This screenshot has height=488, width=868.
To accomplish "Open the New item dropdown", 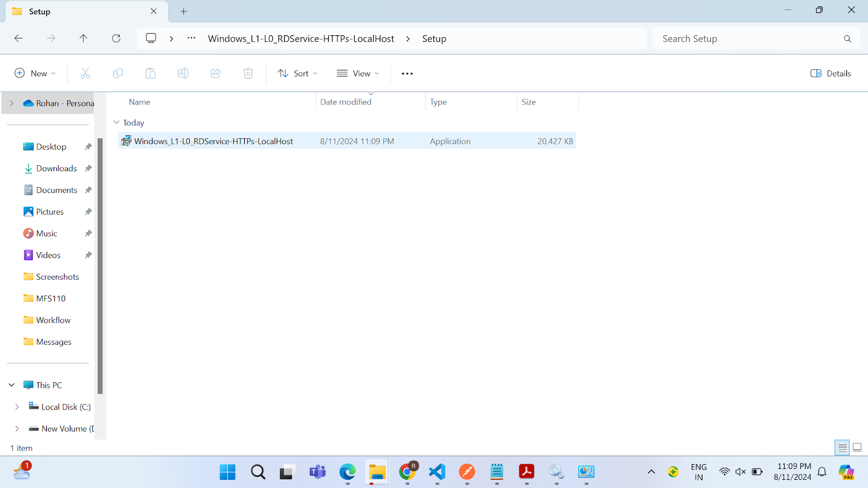I will (35, 73).
